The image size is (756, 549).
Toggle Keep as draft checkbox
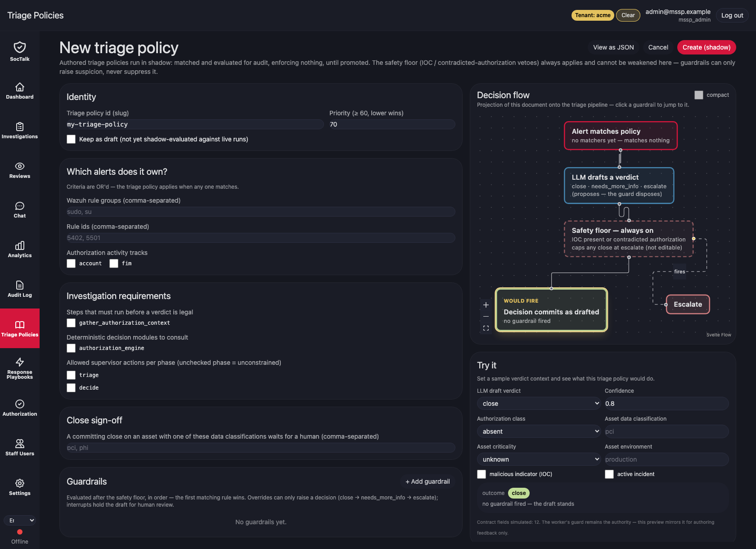click(71, 139)
